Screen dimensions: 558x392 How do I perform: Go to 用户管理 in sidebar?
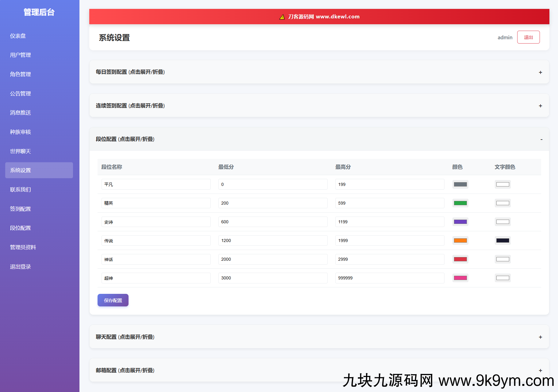pyautogui.click(x=20, y=55)
